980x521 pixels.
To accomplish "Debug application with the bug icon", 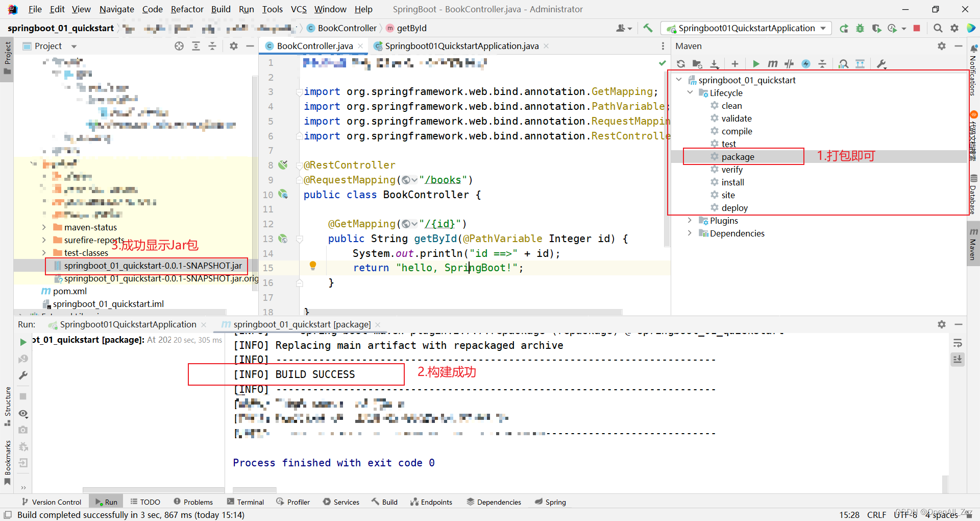I will 860,28.
